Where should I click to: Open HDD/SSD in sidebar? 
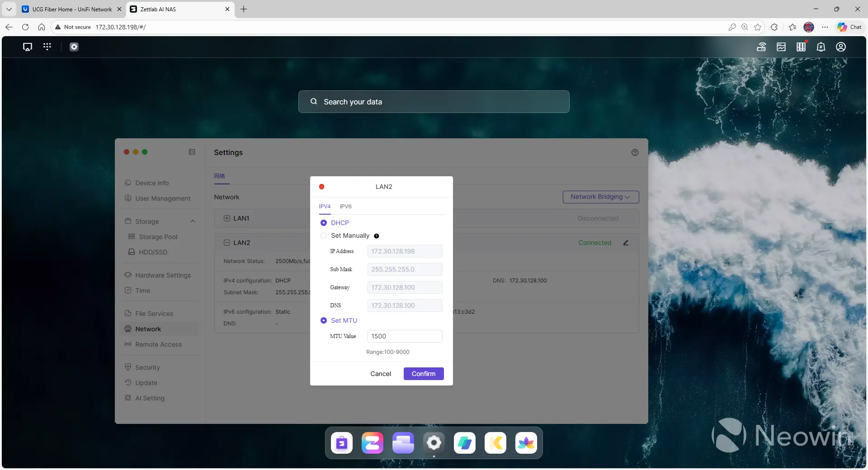(x=153, y=252)
